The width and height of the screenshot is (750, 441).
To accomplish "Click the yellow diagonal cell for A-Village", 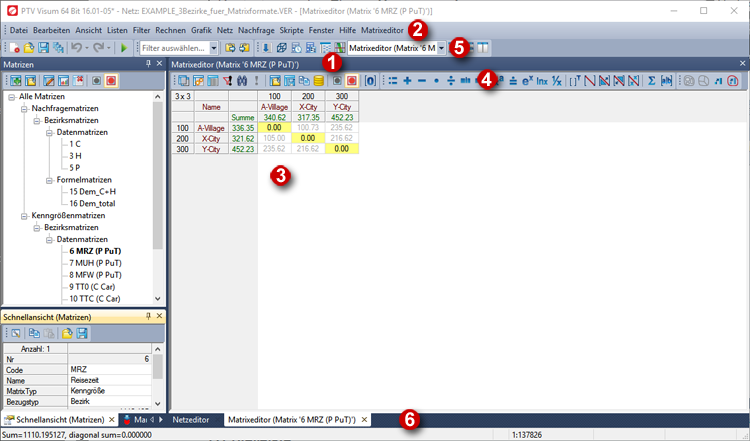I will click(x=273, y=128).
